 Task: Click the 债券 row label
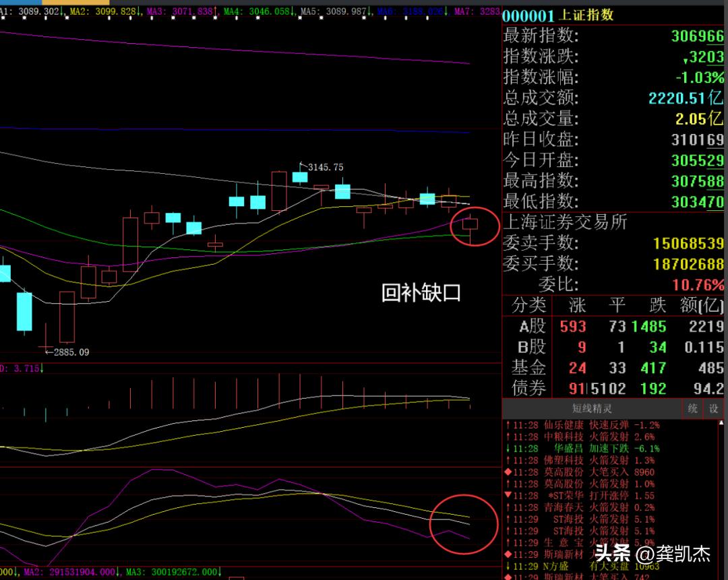[x=528, y=389]
